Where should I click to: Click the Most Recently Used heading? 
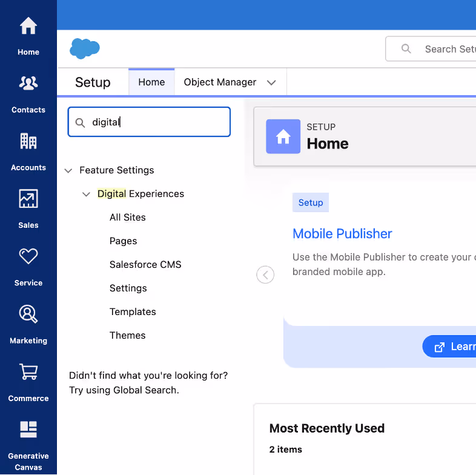(326, 428)
